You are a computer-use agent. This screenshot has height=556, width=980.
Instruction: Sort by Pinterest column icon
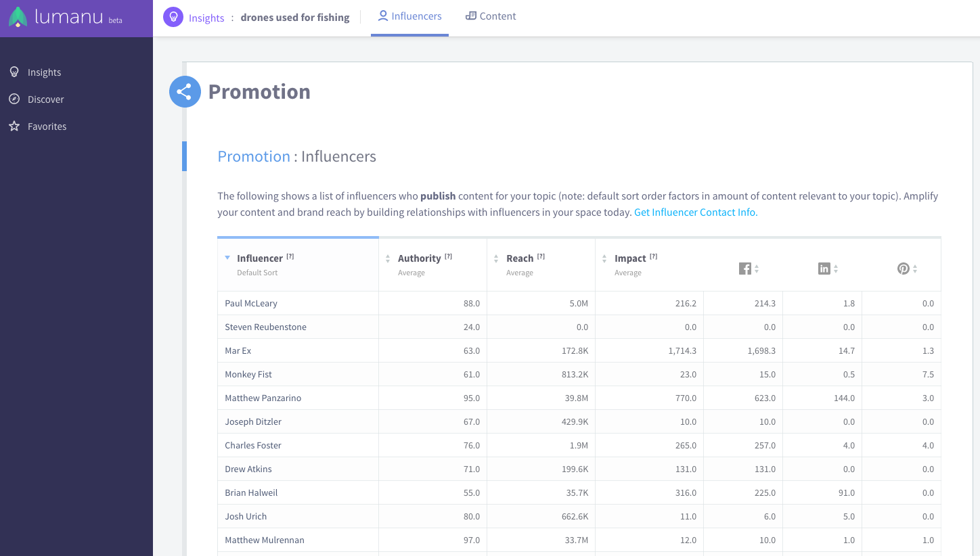tap(907, 269)
